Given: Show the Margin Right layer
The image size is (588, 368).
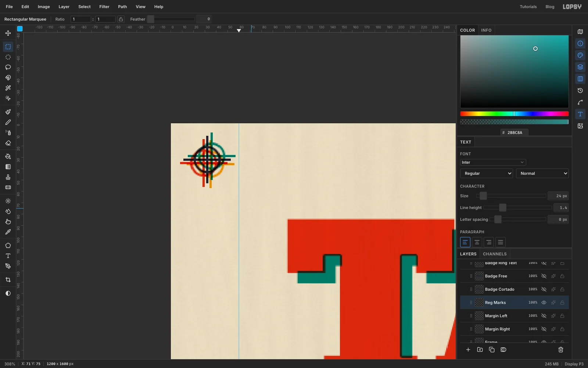Looking at the screenshot, I should tap(544, 329).
